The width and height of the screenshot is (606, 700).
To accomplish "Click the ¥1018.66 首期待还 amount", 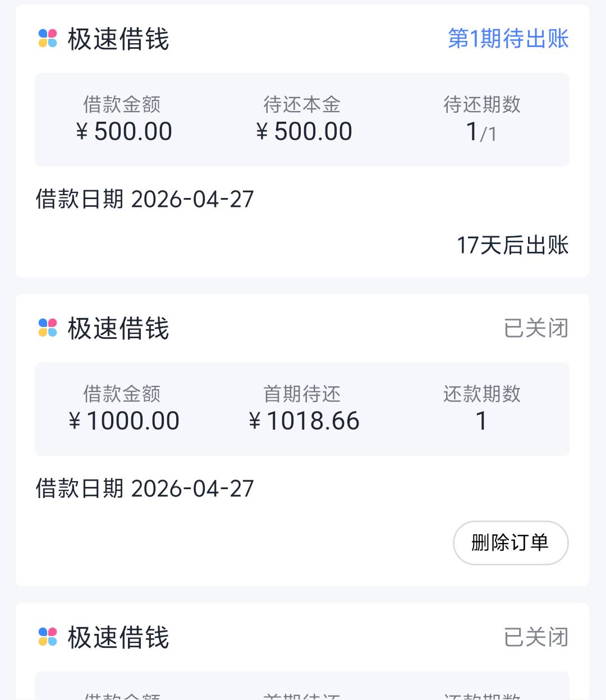I will (x=304, y=421).
